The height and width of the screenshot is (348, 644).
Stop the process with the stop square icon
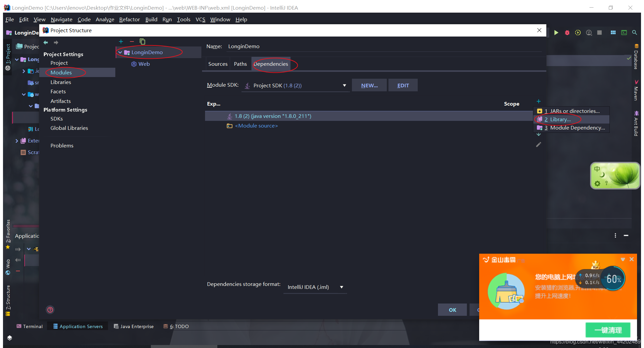[599, 33]
